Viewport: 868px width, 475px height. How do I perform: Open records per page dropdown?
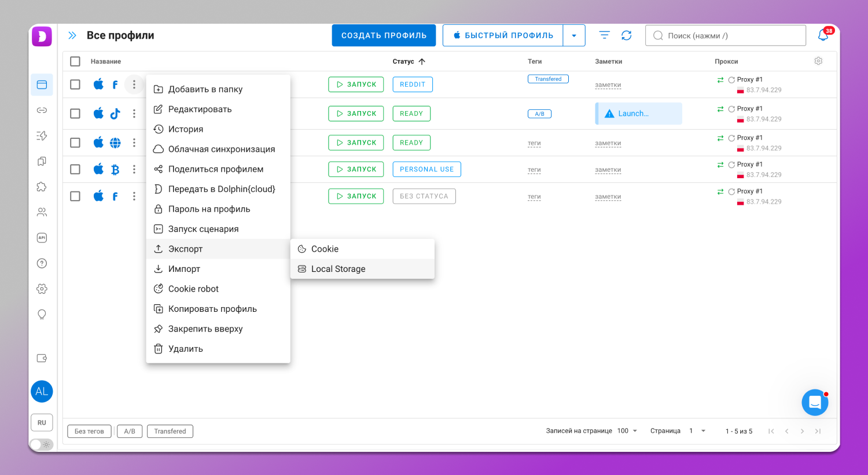click(627, 431)
